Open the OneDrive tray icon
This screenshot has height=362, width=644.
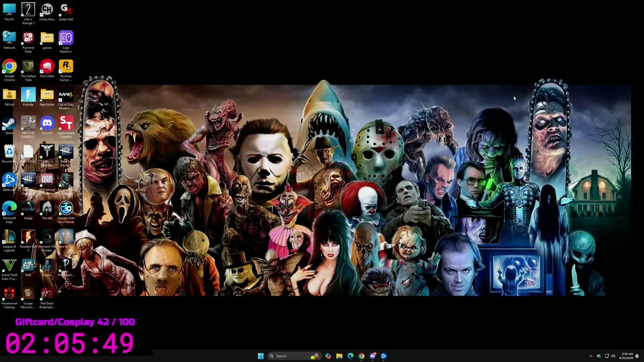click(x=599, y=356)
